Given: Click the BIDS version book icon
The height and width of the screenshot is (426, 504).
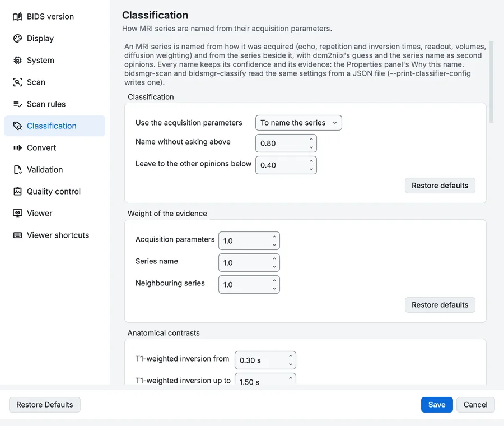Looking at the screenshot, I should pos(18,16).
